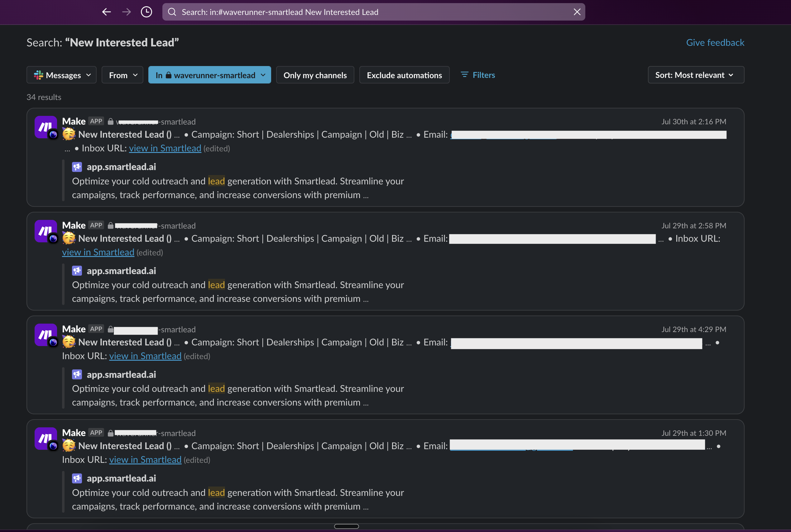Click app.smartlead.ai title in third result
Viewport: 791px width, 532px height.
(121, 375)
